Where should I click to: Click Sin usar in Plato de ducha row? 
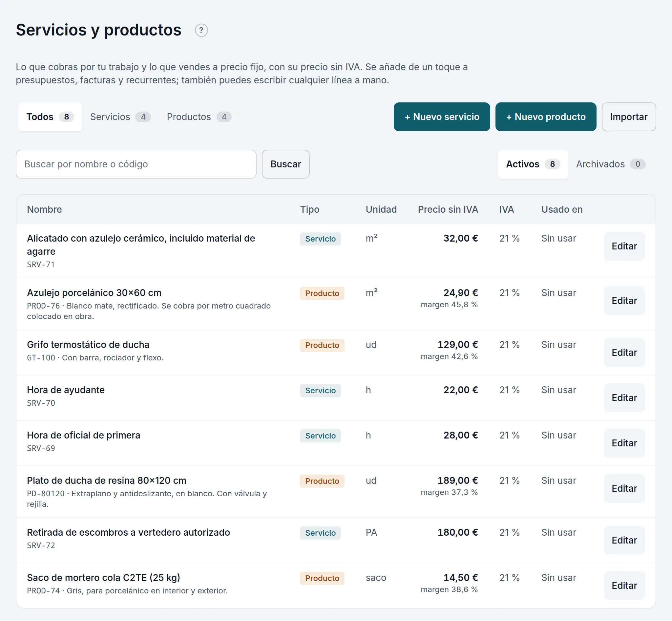(558, 481)
